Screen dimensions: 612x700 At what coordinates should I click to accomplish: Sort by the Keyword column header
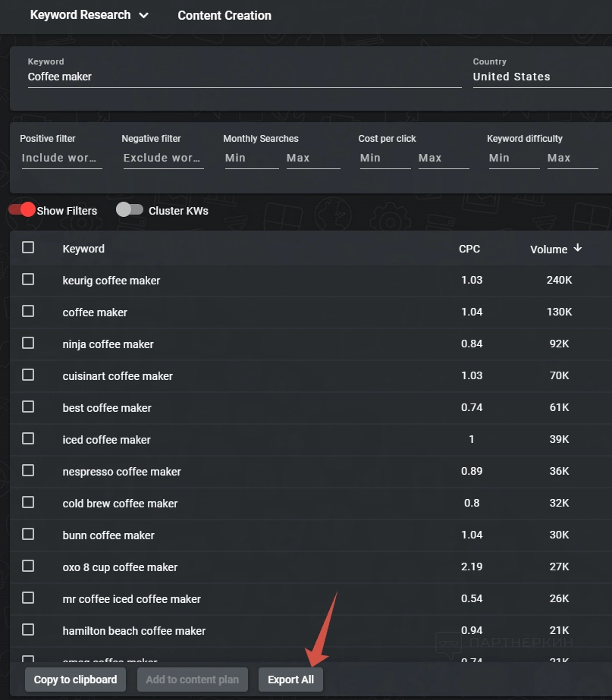tap(83, 249)
